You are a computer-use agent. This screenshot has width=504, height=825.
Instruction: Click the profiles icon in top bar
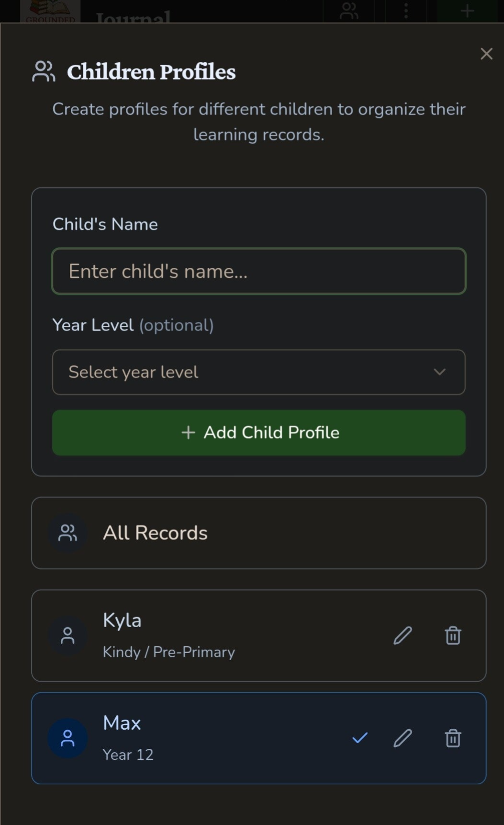pos(349,11)
